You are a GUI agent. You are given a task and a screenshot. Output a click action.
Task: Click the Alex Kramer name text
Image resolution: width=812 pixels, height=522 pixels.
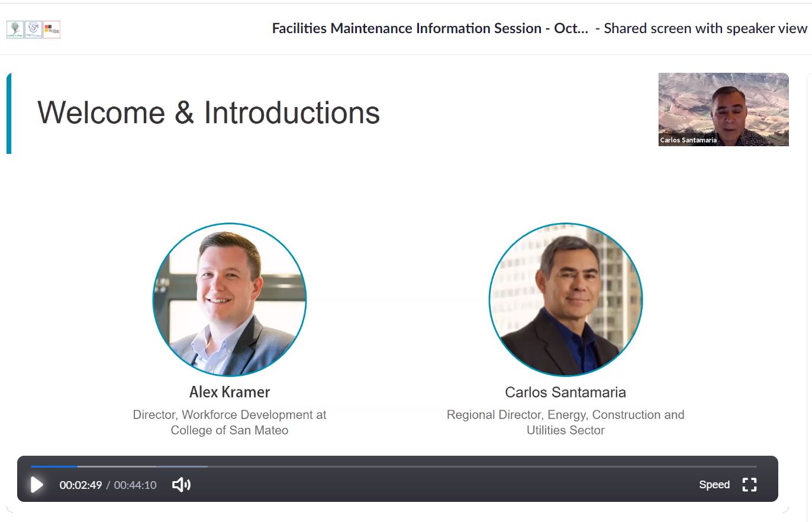230,392
